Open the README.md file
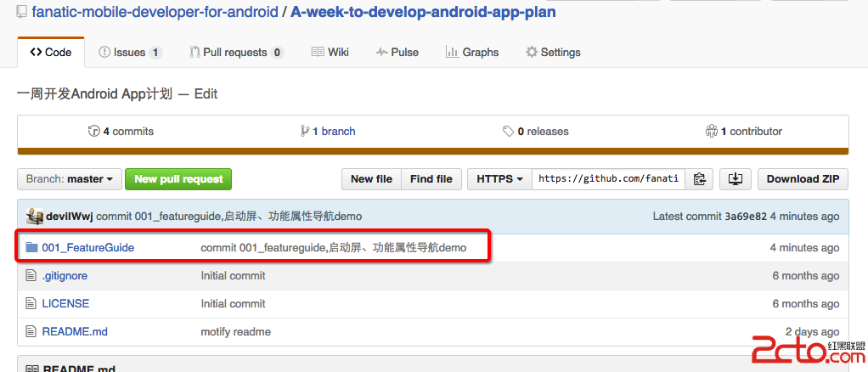Screen dimensions: 868x372 pos(75,331)
